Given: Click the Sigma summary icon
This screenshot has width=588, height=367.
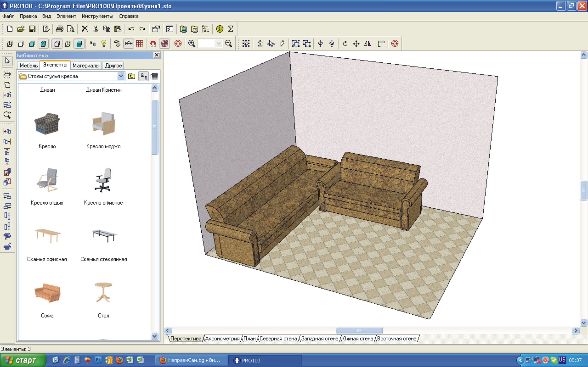Looking at the screenshot, I should tap(230, 29).
